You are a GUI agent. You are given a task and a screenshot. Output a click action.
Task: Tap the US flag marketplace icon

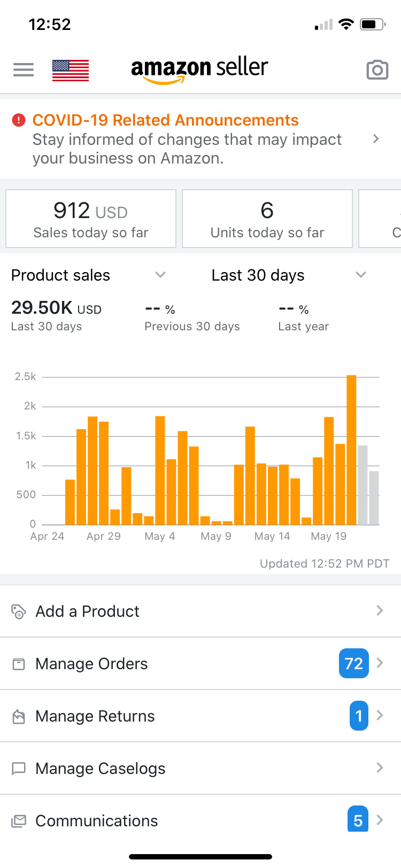(71, 70)
